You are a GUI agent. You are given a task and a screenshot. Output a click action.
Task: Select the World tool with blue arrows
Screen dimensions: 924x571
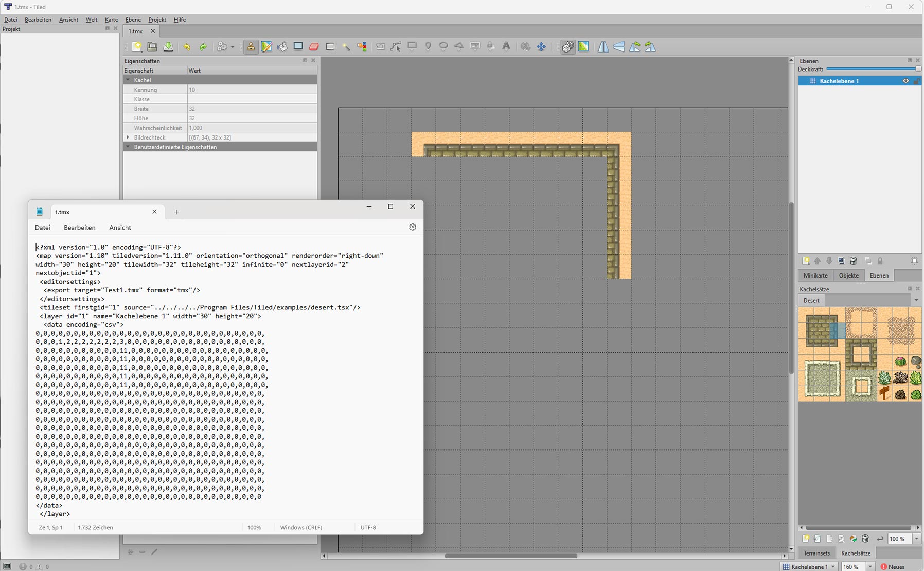(x=541, y=47)
